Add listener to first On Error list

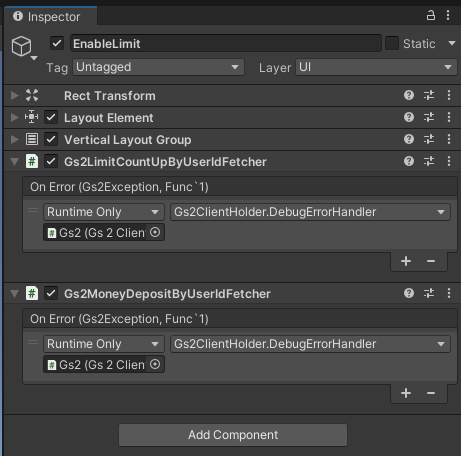coord(406,261)
